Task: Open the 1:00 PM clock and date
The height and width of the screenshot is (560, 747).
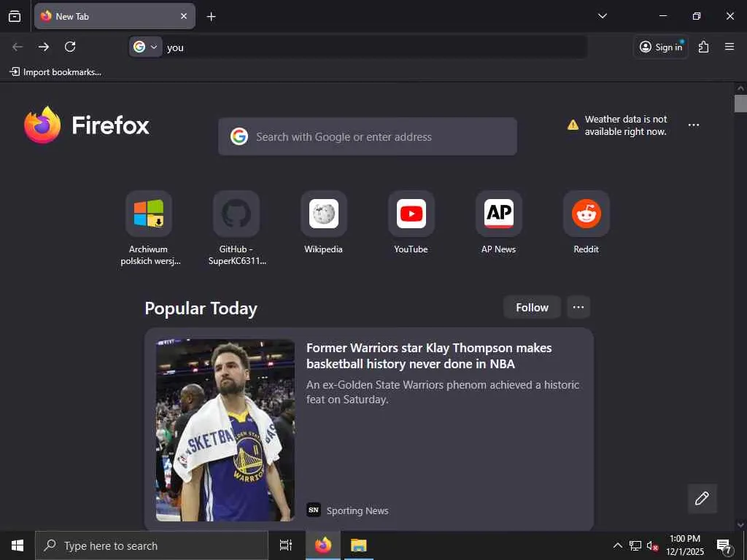Action: pos(685,545)
